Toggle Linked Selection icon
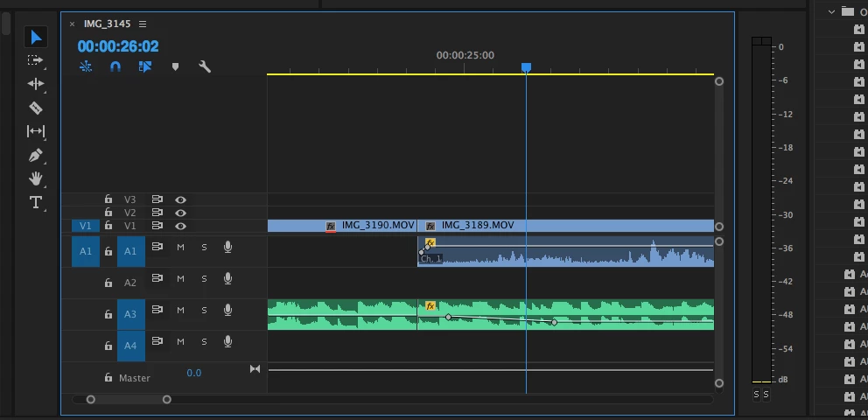The width and height of the screenshot is (868, 420). (145, 66)
